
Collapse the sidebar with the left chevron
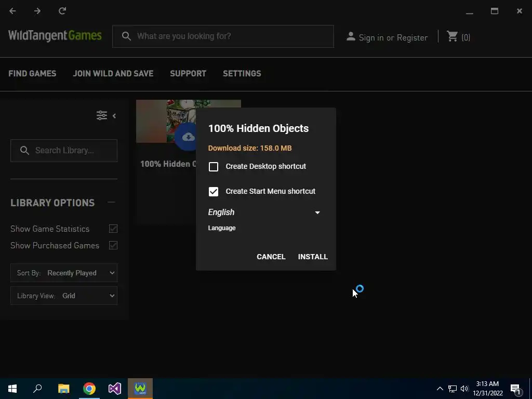[114, 116]
